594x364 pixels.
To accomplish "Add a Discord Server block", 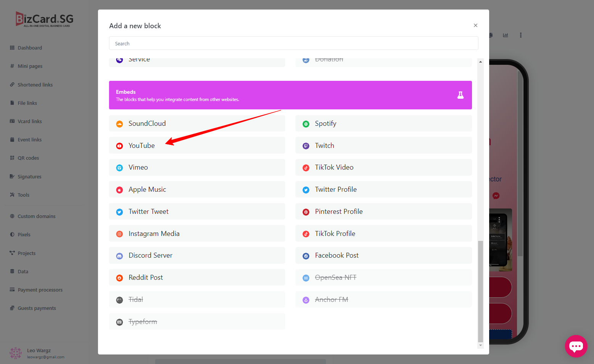I will pyautogui.click(x=197, y=255).
